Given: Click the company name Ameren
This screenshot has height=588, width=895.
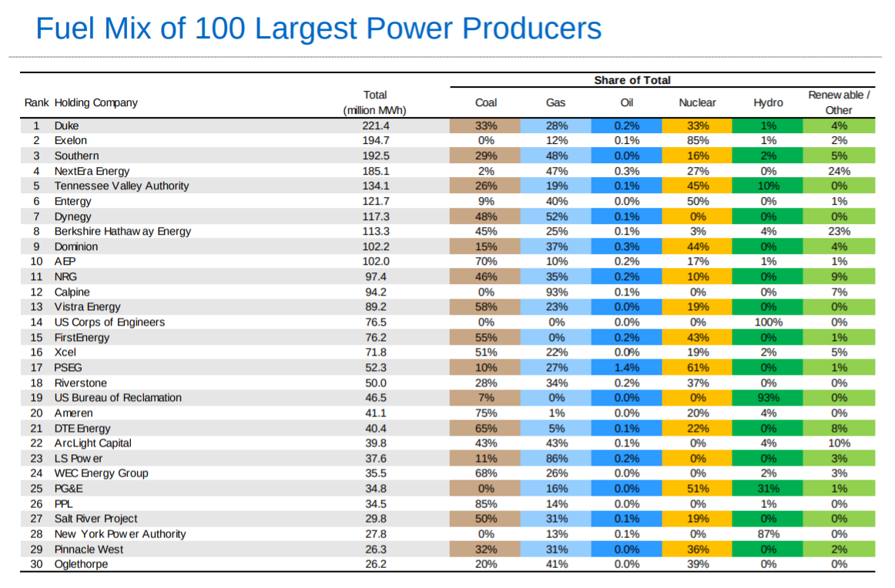Looking at the screenshot, I should 74,413.
